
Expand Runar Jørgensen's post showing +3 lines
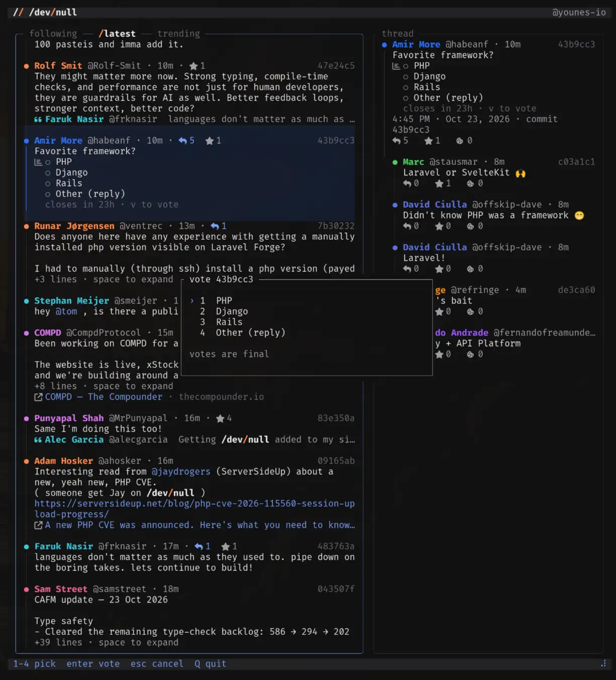click(x=104, y=279)
